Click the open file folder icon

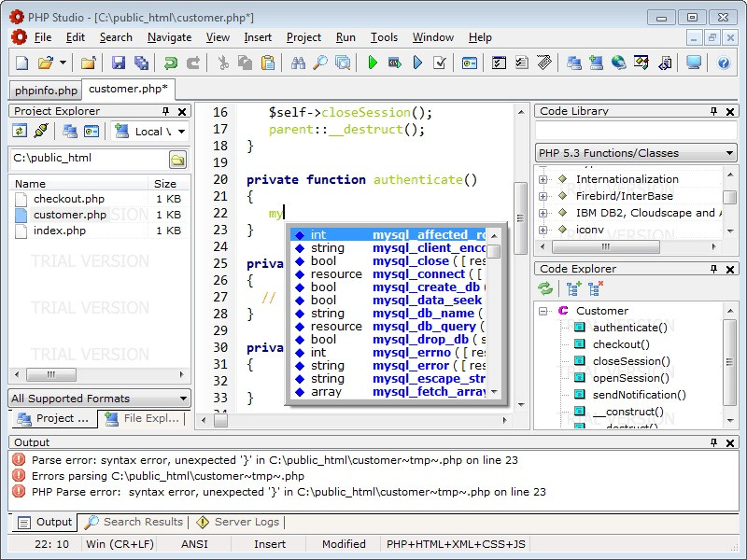click(x=45, y=63)
